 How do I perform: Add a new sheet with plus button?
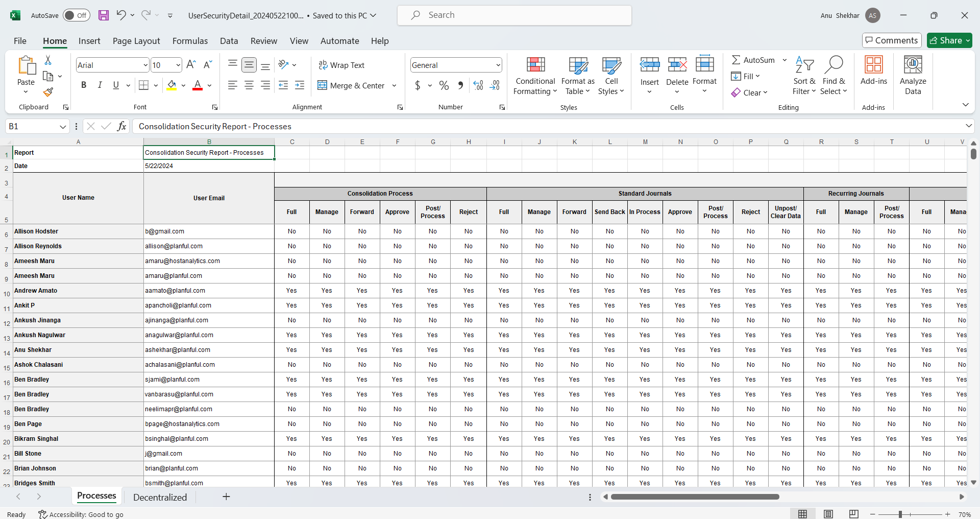226,497
